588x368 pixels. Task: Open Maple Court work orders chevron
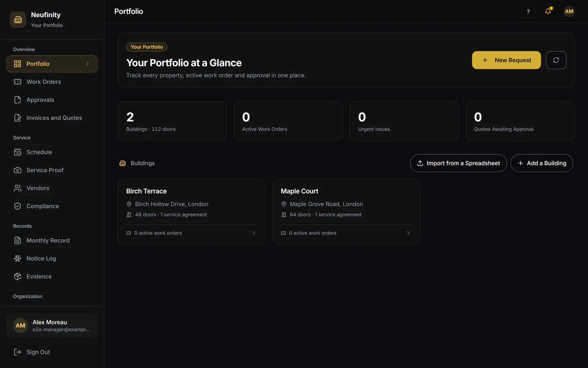point(408,233)
